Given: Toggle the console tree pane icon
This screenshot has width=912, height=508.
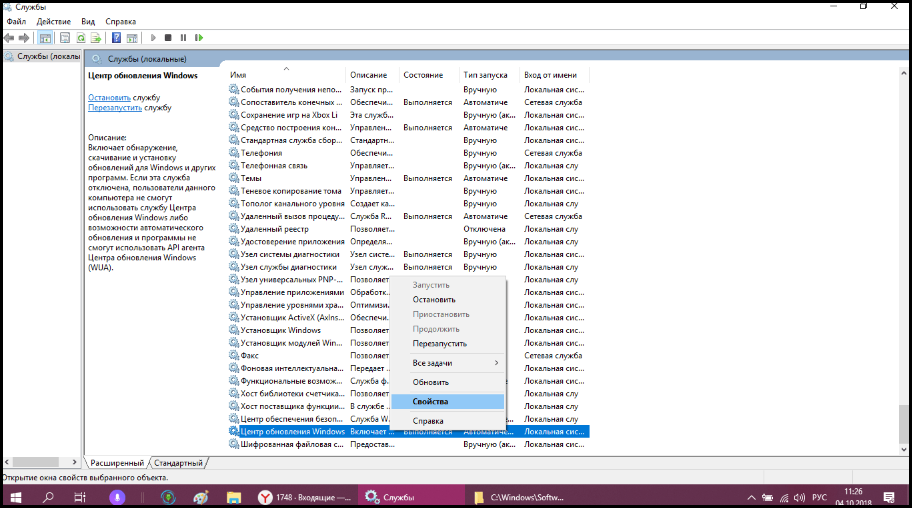Looking at the screenshot, I should (45, 38).
